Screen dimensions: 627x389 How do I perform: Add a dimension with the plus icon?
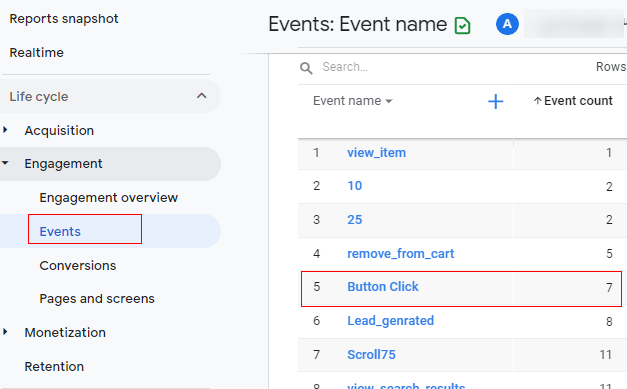495,102
